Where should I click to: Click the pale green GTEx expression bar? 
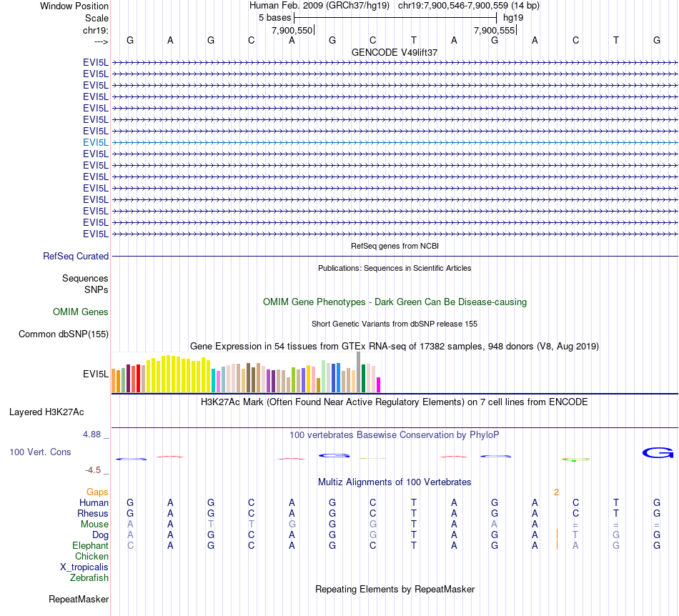click(324, 377)
